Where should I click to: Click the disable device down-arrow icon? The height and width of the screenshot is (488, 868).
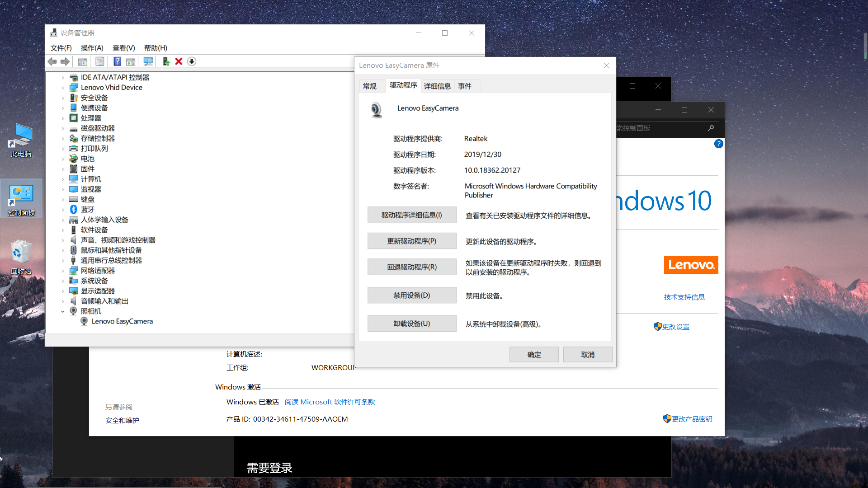pos(192,61)
